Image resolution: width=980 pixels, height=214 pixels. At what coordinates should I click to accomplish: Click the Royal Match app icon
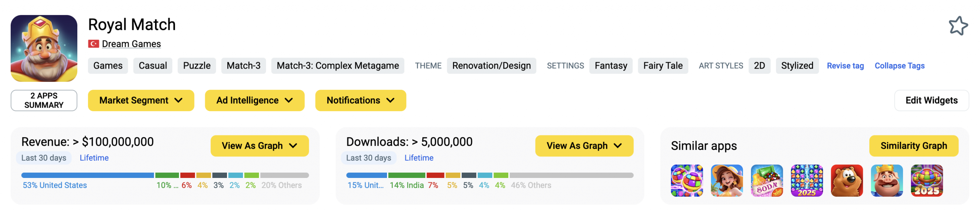click(x=44, y=48)
